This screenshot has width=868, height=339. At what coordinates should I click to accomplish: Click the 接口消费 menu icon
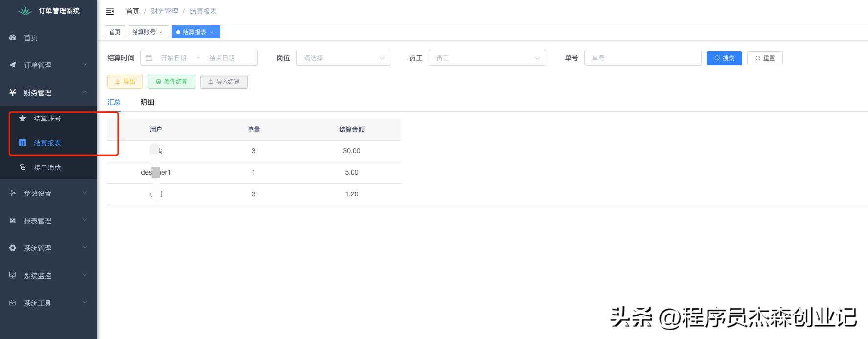[x=23, y=168]
